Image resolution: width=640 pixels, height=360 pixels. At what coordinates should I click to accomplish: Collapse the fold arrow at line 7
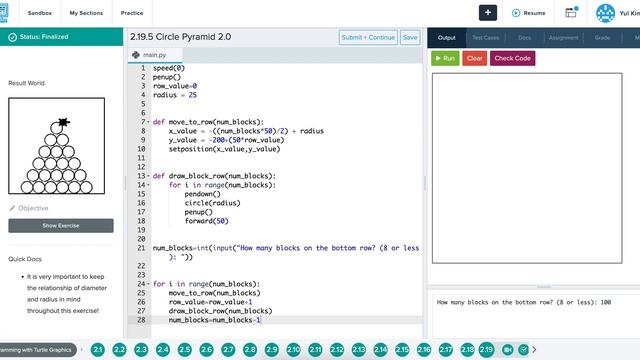coord(148,122)
